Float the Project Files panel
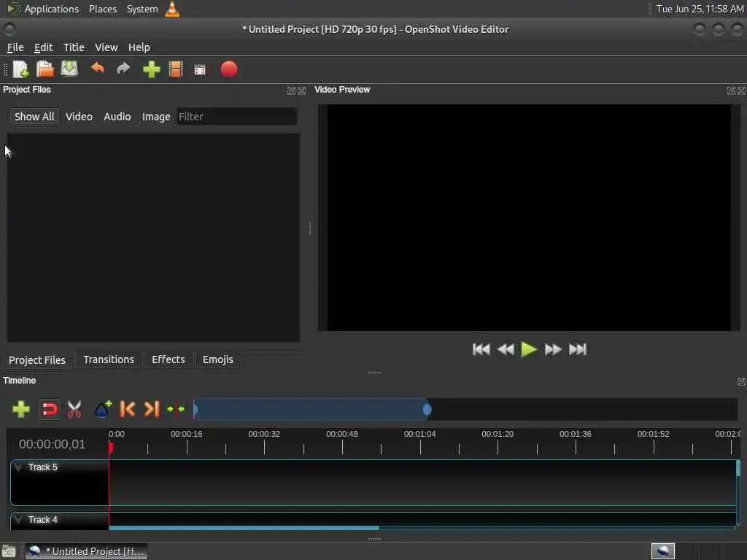This screenshot has width=747, height=560. [x=291, y=90]
